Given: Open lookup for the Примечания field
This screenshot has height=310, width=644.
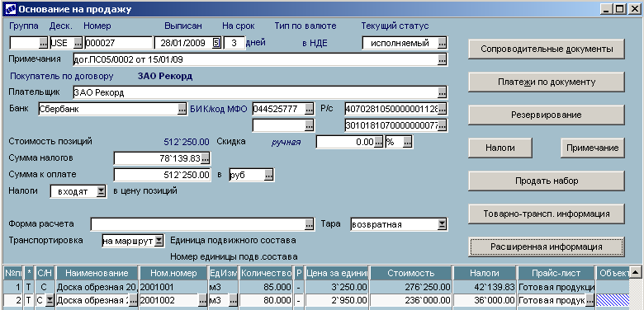Looking at the screenshot, I should point(442,60).
